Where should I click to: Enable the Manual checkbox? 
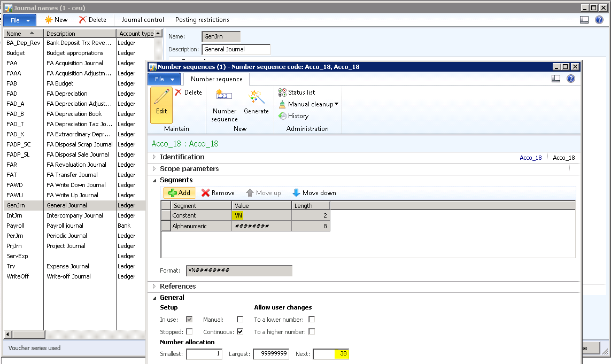(240, 319)
